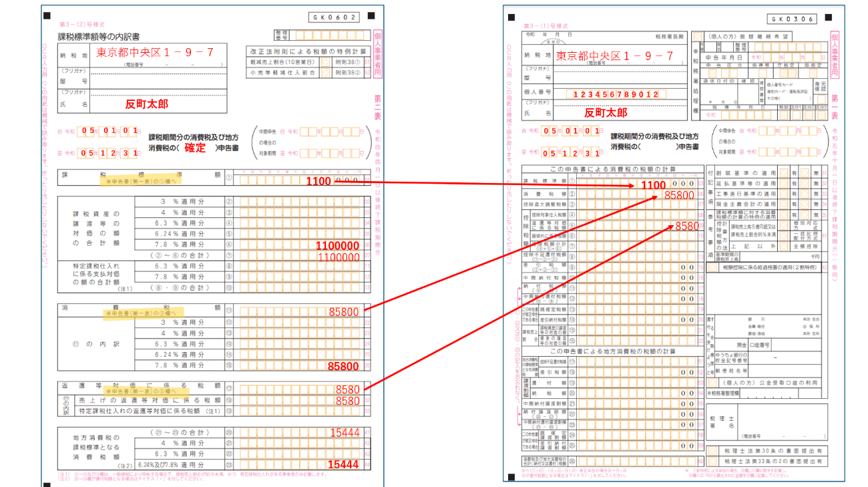Check 税額控除に係る経過措置の適用(2割特例) box
Screen dimensions: 868x487
pyautogui.click(x=713, y=267)
